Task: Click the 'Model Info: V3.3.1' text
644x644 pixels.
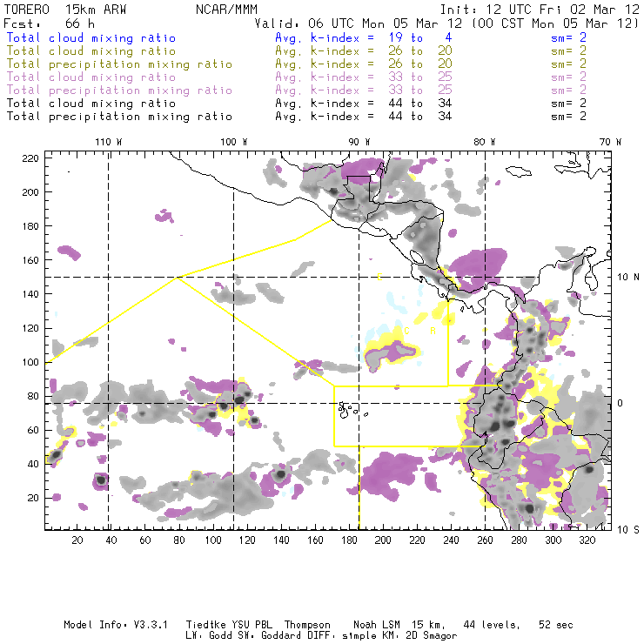Action: [x=116, y=625]
